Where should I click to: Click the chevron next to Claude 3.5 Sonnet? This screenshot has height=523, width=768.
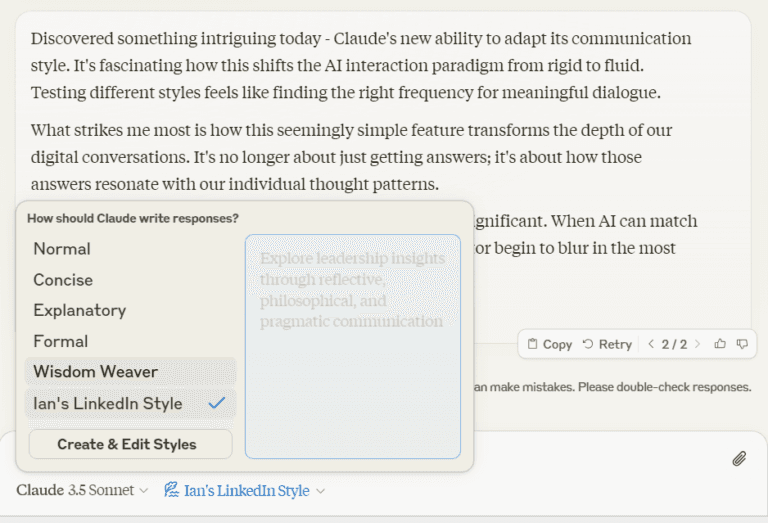coord(144,491)
